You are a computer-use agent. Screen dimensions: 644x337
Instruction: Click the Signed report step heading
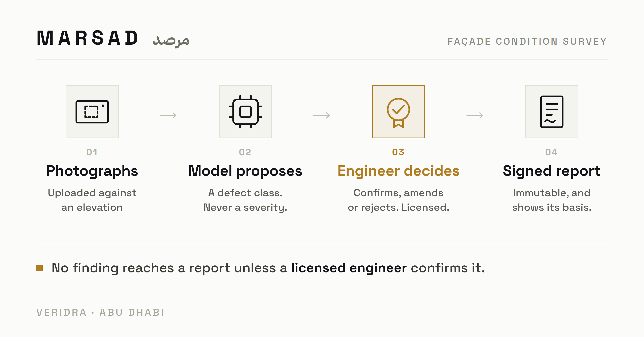(551, 171)
